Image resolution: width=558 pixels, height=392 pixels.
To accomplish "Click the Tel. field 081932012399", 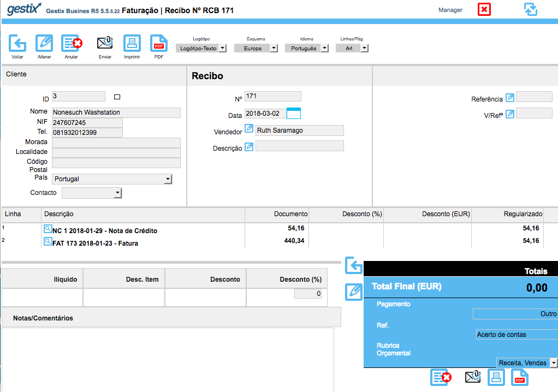I will [x=87, y=133].
